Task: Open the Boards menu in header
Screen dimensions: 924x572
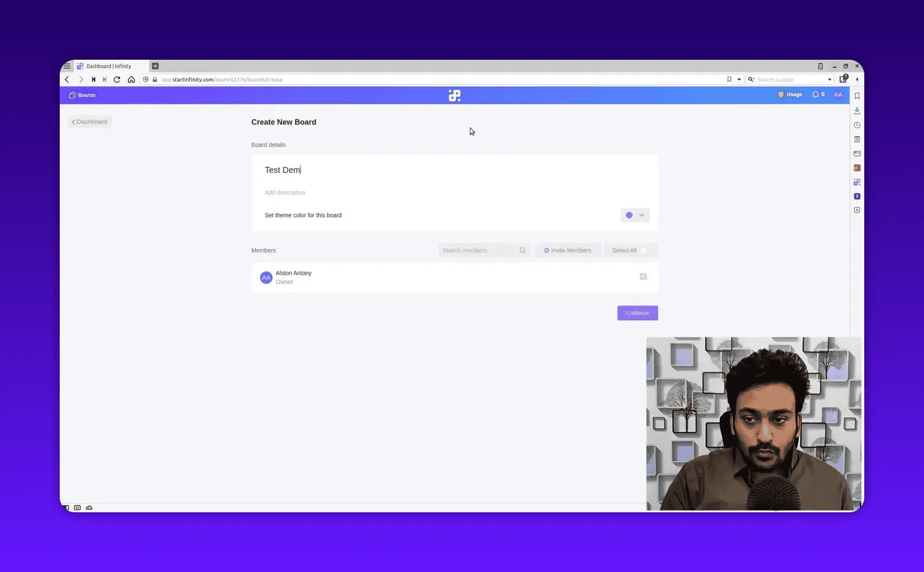Action: (82, 95)
